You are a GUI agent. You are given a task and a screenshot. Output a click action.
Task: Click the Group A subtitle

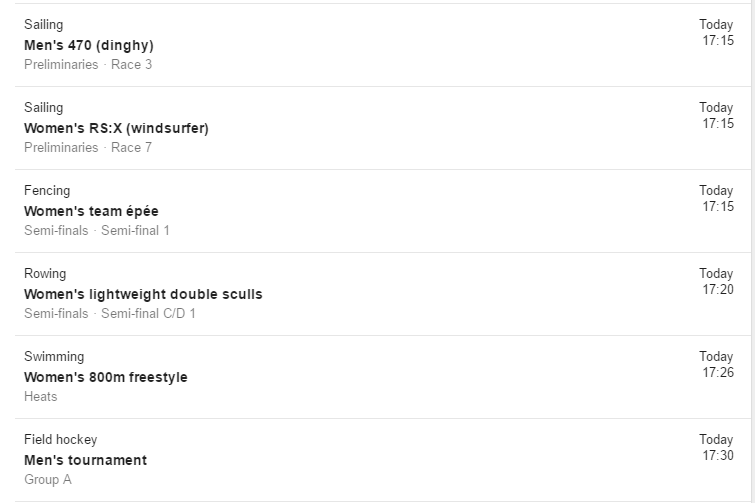pos(48,480)
